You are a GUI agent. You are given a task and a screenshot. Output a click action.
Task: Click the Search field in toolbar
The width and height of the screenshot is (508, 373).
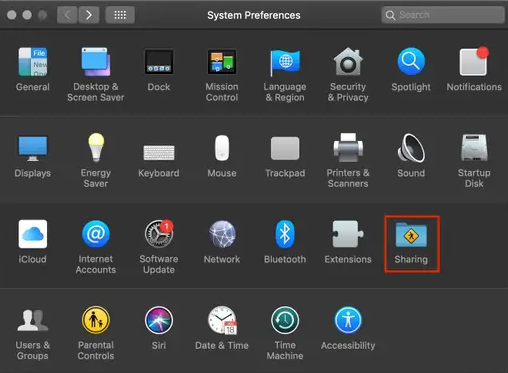pos(443,15)
